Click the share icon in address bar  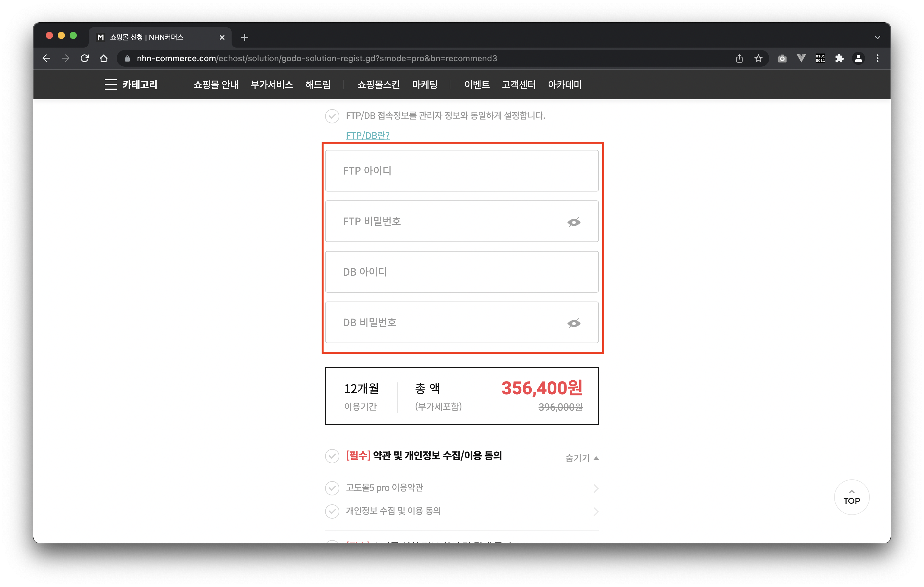pos(739,58)
